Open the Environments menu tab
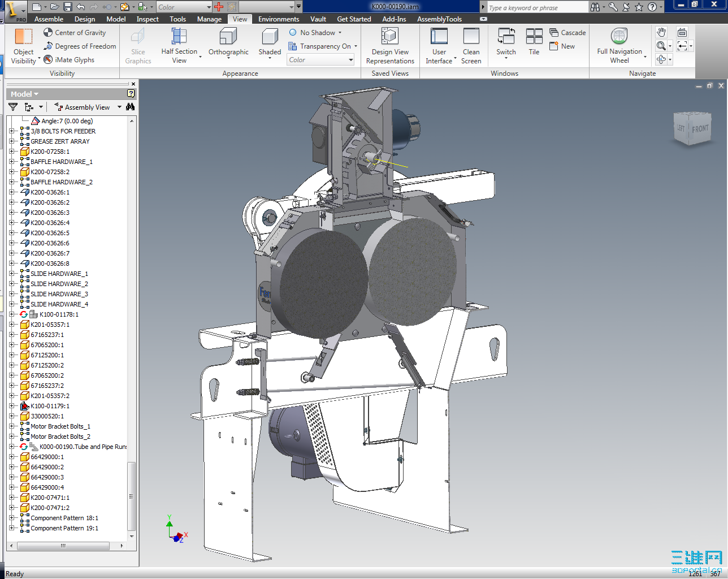The height and width of the screenshot is (579, 728). tap(278, 19)
